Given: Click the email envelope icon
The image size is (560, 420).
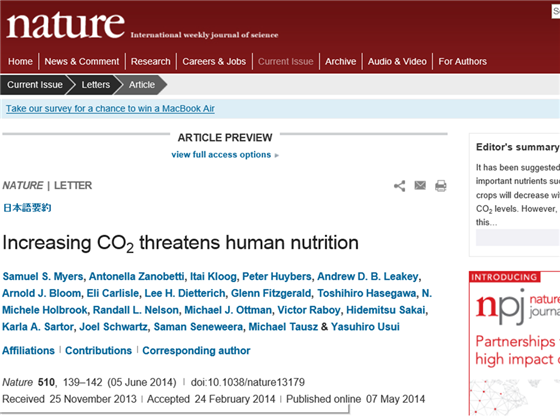Looking at the screenshot, I should tap(420, 185).
